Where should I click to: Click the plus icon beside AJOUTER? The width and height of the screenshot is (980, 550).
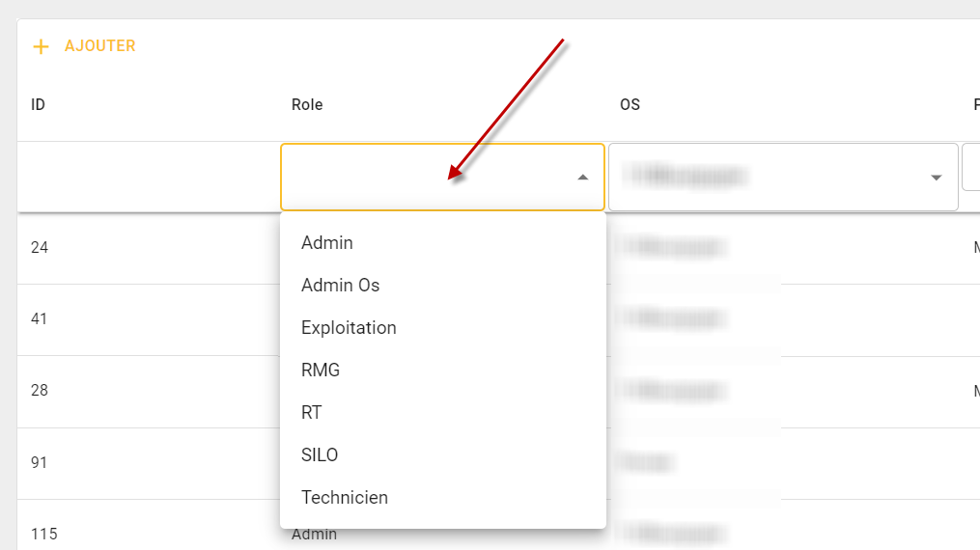[x=41, y=46]
